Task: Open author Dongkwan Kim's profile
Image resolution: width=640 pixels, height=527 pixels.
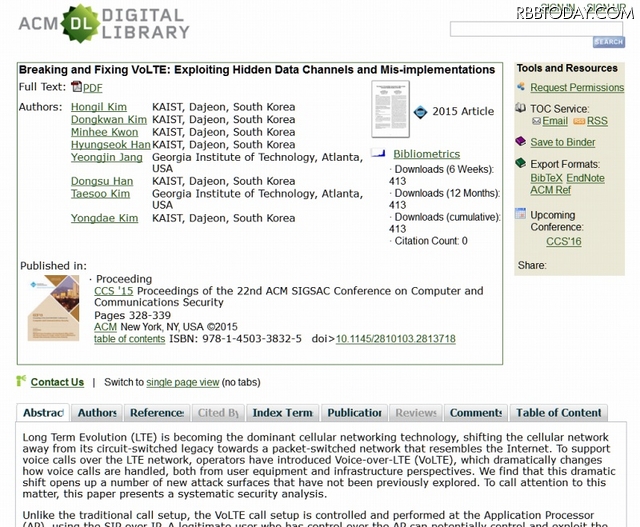Action: coord(109,120)
